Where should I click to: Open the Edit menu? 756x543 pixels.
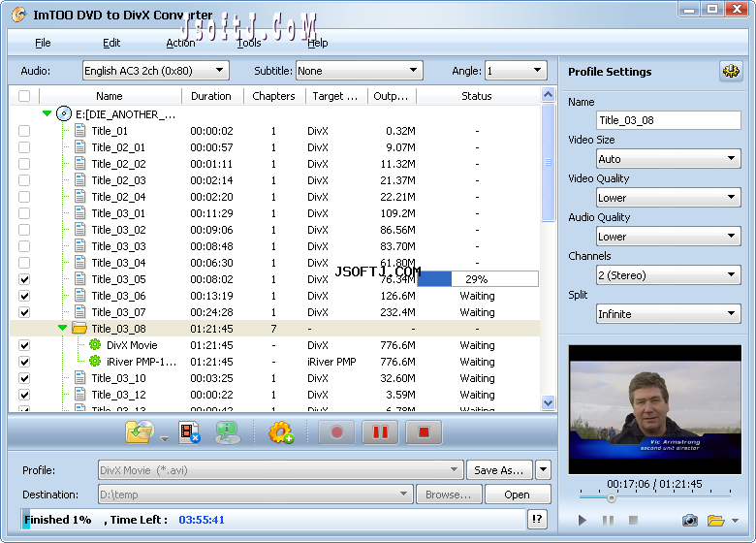pos(110,43)
